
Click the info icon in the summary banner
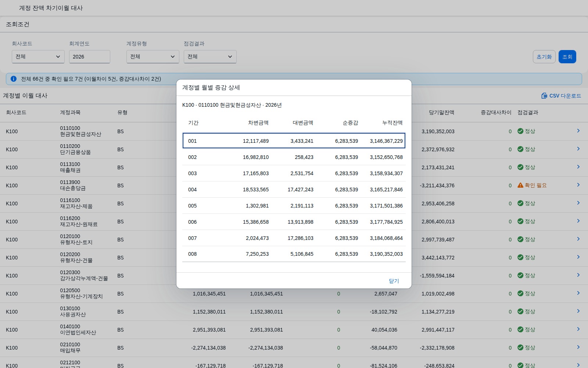[x=14, y=79]
